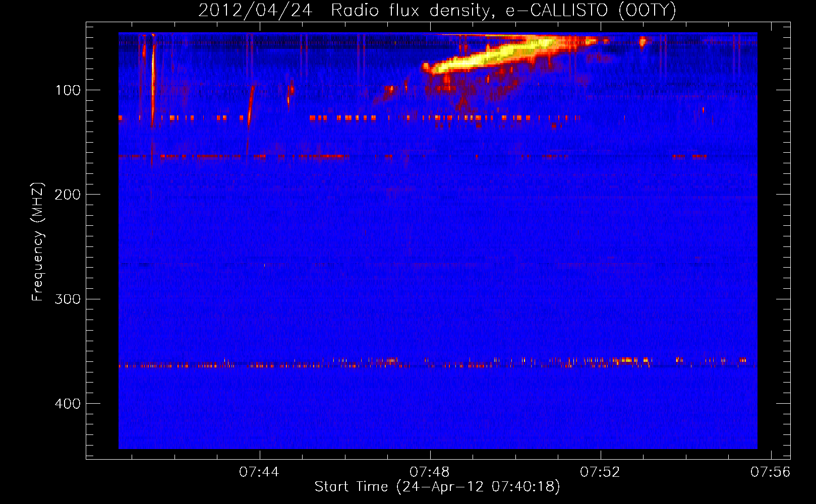Click the 300 frequency tick label

click(x=68, y=299)
